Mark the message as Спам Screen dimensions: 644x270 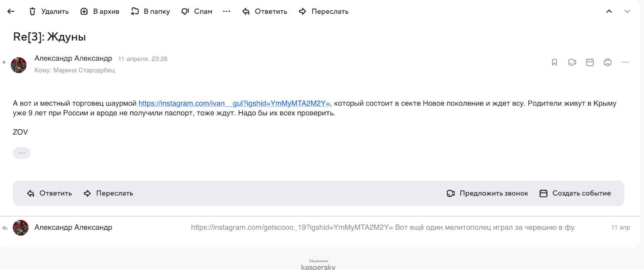click(x=196, y=11)
